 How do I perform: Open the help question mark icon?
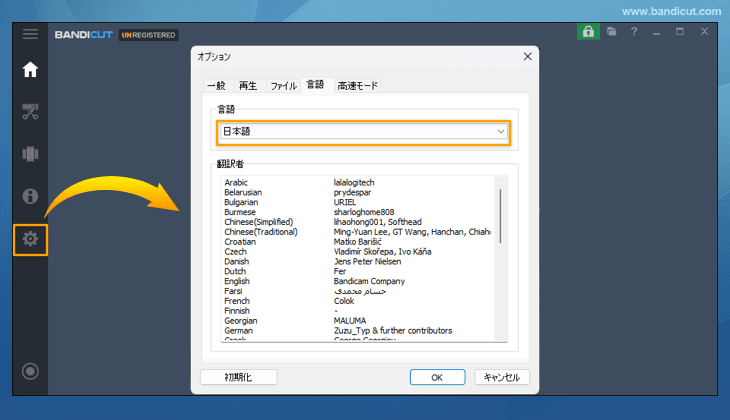pos(634,32)
